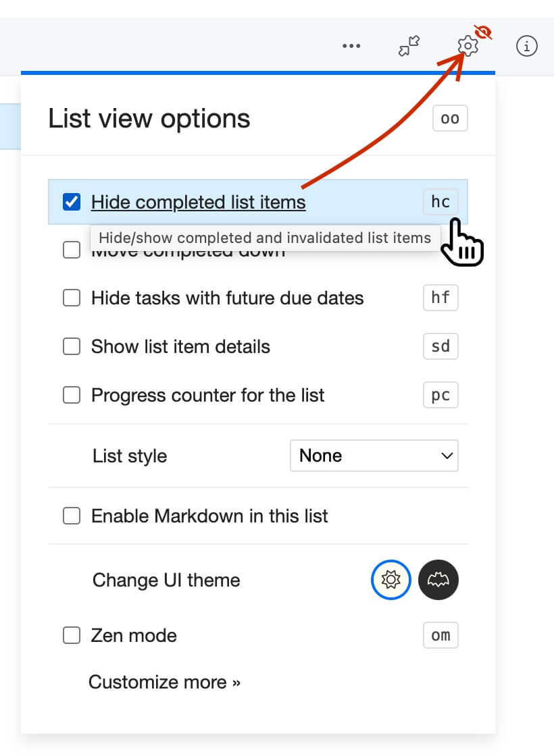Enable Hide tasks with future due dates
The image size is (554, 756).
pos(72,298)
